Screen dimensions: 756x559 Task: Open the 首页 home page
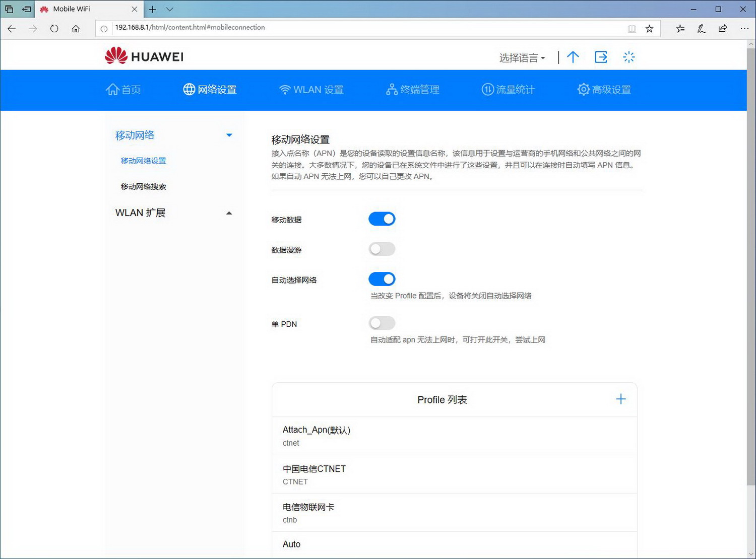click(x=123, y=90)
